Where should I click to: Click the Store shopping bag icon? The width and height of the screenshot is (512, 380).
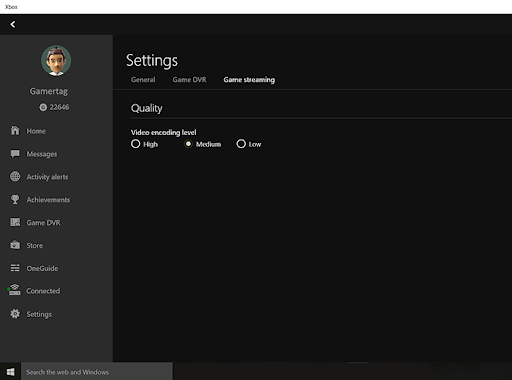click(15, 245)
